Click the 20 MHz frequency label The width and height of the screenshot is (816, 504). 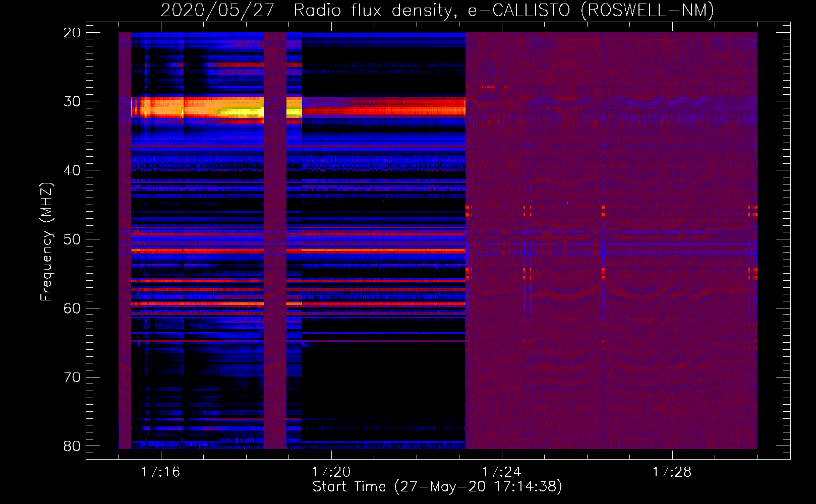(72, 33)
